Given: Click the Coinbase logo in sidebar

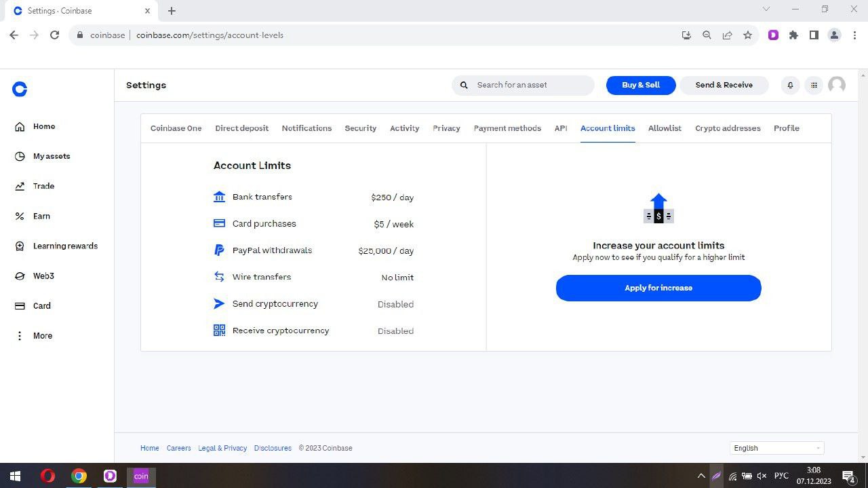Looking at the screenshot, I should click(x=20, y=89).
